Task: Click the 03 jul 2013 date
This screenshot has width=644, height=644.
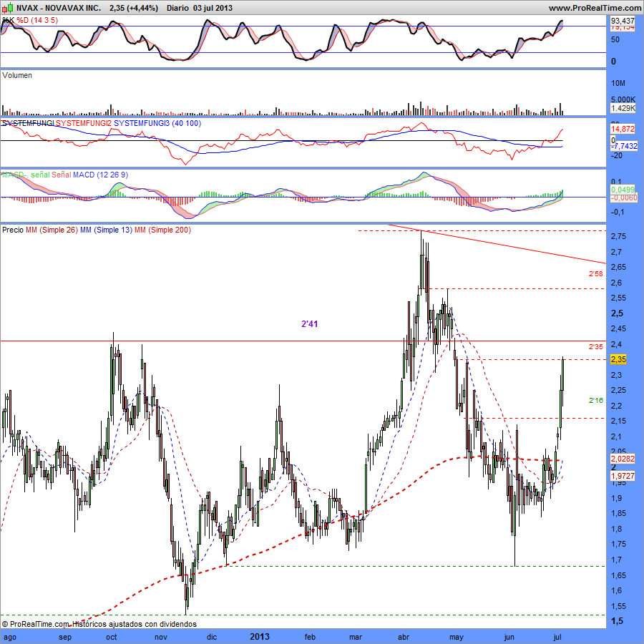Action: click(x=213, y=8)
